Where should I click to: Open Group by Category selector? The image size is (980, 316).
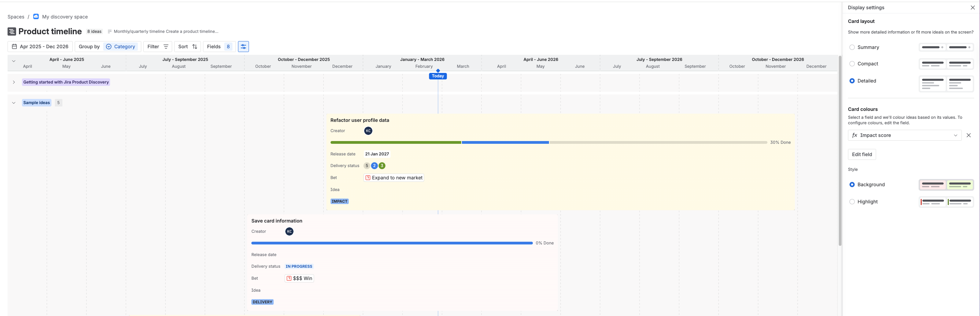point(108,46)
